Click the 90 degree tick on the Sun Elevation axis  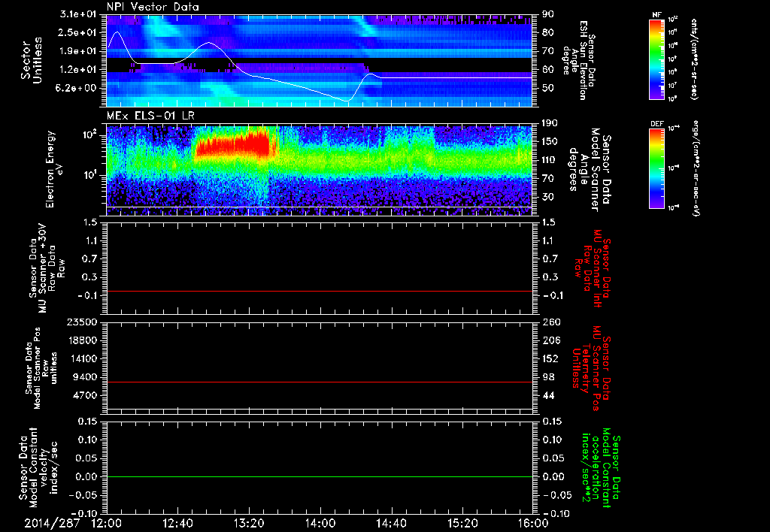(548, 14)
